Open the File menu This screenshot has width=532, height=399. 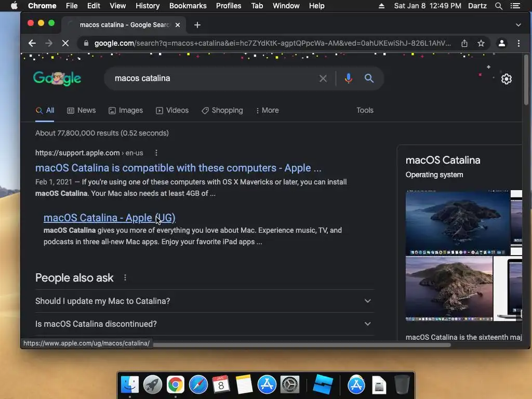[x=72, y=6]
